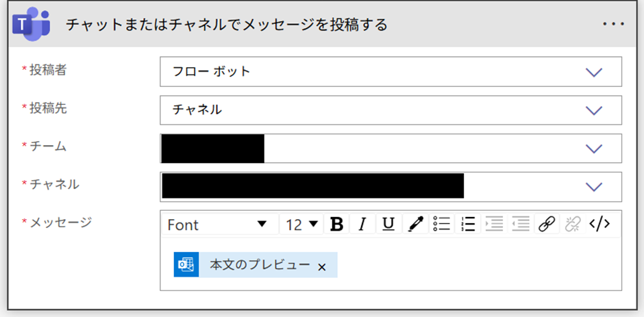Screen dimensions: 644x317
Task: Insert a bulleted list in message
Action: point(442,224)
